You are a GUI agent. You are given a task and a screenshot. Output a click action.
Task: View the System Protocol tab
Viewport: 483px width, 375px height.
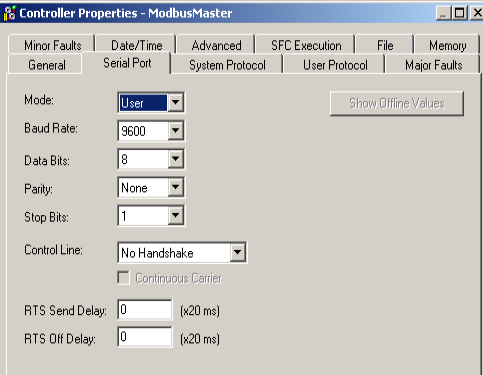point(227,65)
